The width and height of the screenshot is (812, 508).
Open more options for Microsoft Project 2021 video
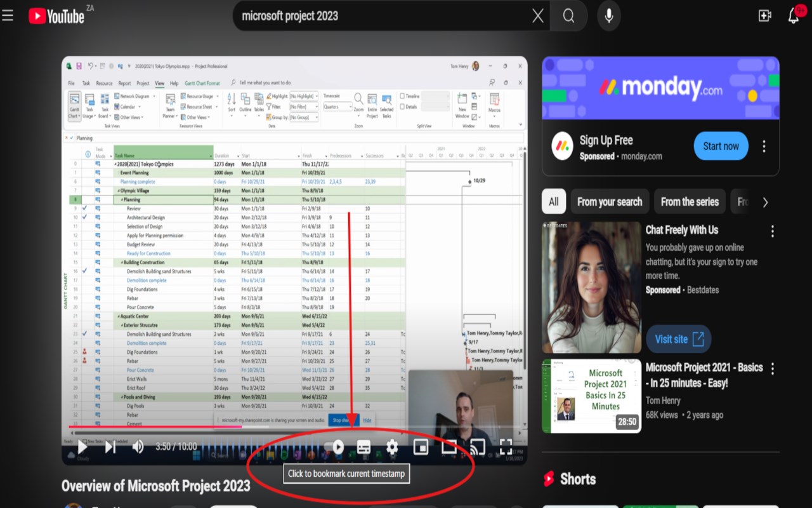(772, 368)
